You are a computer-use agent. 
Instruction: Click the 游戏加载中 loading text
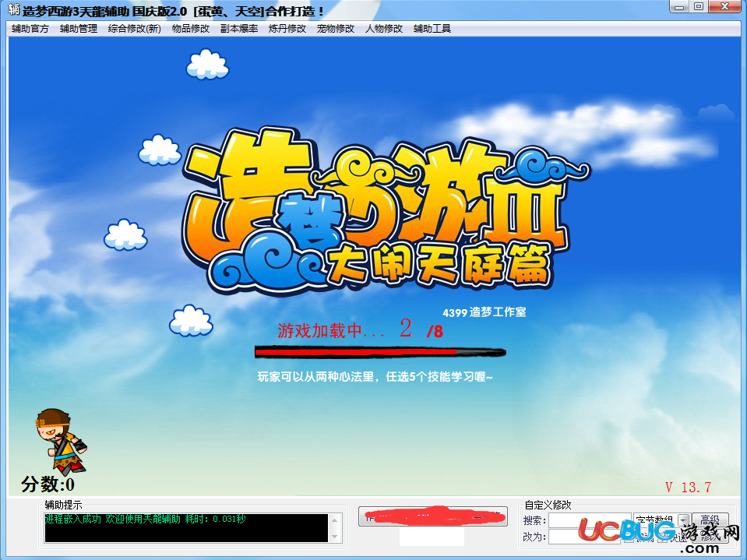pyautogui.click(x=330, y=330)
